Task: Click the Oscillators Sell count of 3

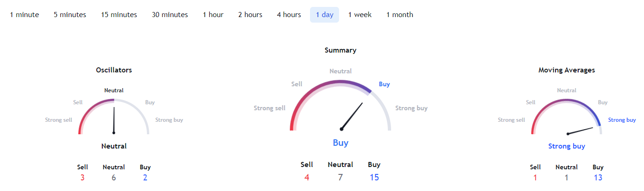Action: tap(82, 177)
